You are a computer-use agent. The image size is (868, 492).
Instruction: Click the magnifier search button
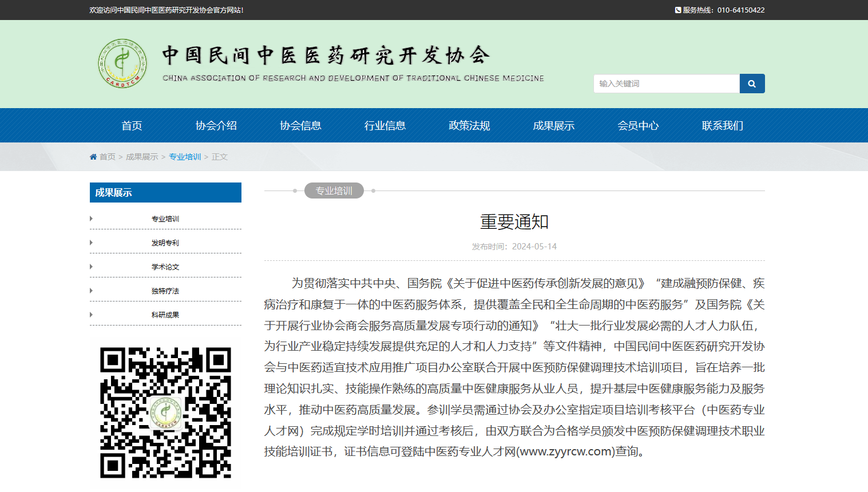coord(752,84)
